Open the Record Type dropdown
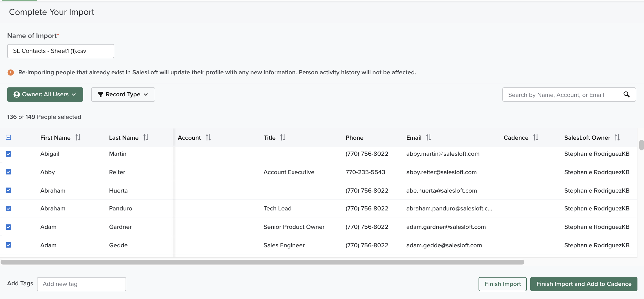The height and width of the screenshot is (299, 644). tap(123, 94)
